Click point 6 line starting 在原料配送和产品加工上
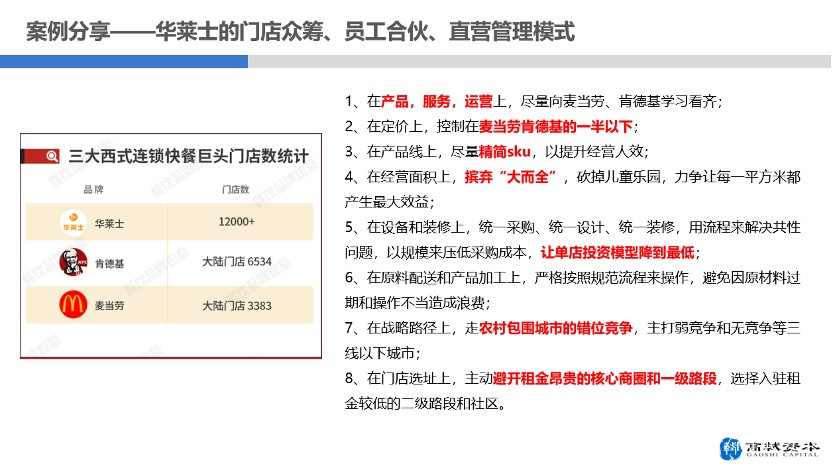 click(x=573, y=278)
